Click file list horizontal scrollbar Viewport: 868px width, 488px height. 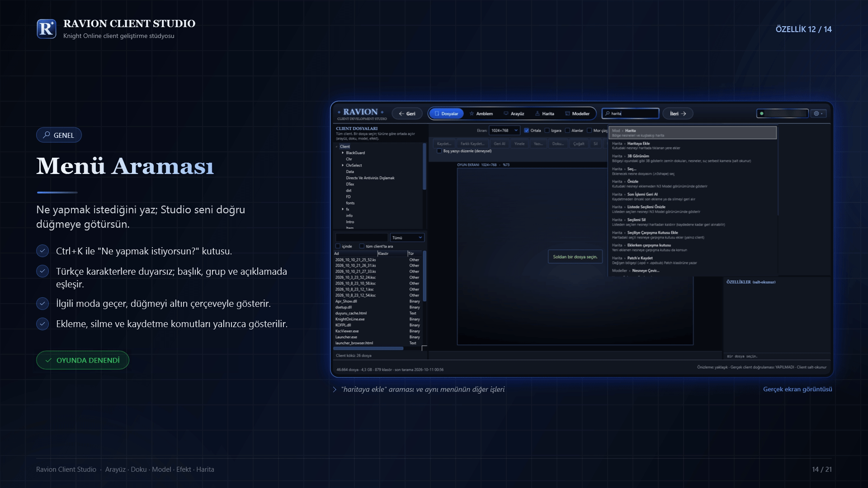[368, 348]
